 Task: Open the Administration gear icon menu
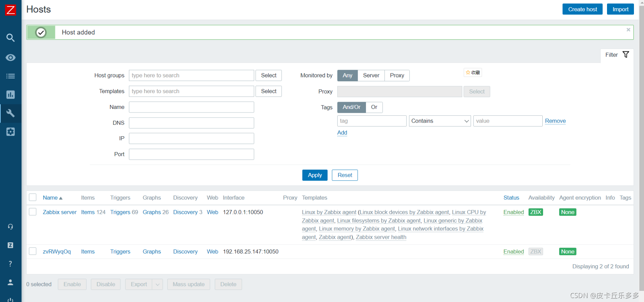[x=10, y=132]
